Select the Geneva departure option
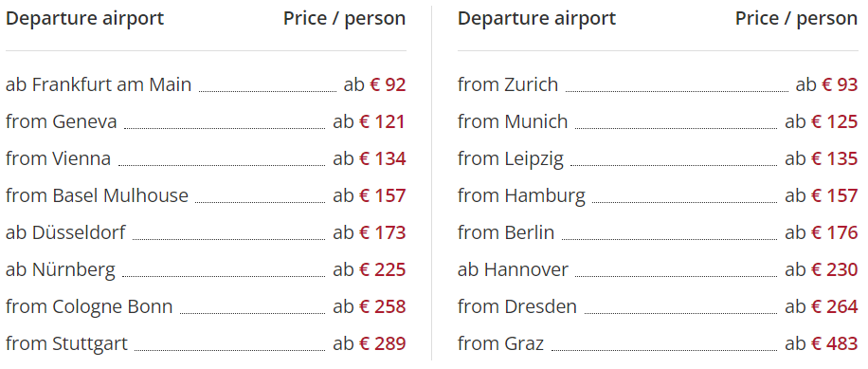The height and width of the screenshot is (369, 868). tap(206, 121)
